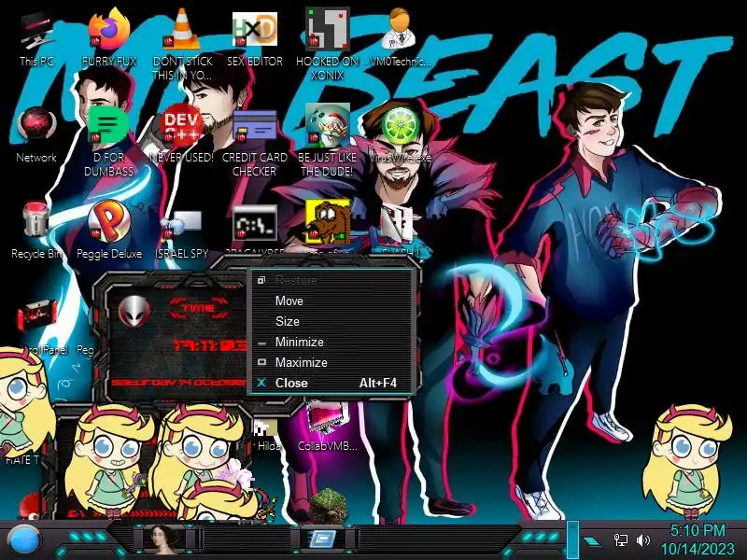Click the teal notification tray icon
This screenshot has width=747, height=560.
point(592,541)
